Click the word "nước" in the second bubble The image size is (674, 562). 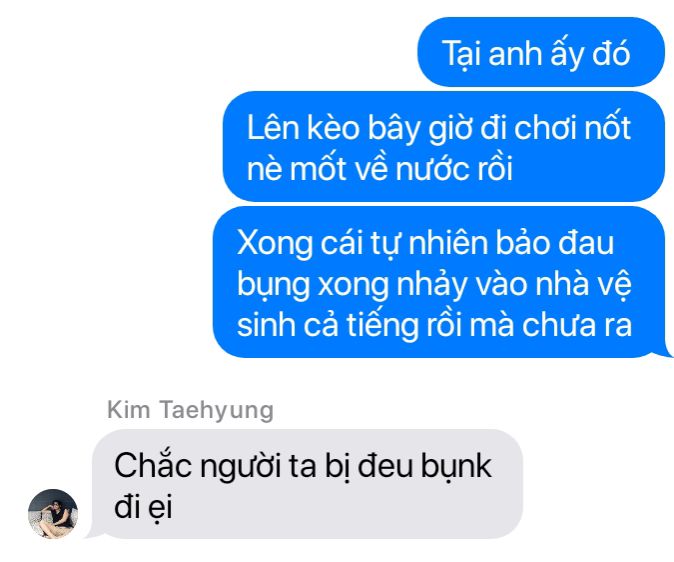(431, 168)
